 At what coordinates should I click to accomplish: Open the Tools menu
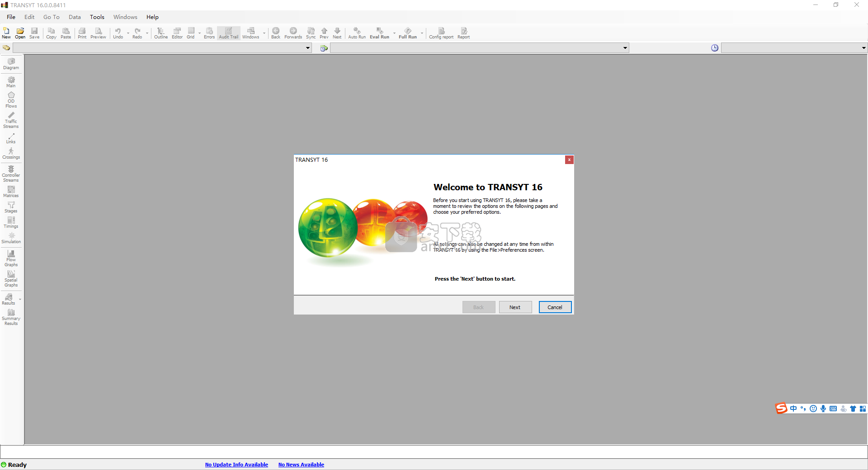point(97,17)
